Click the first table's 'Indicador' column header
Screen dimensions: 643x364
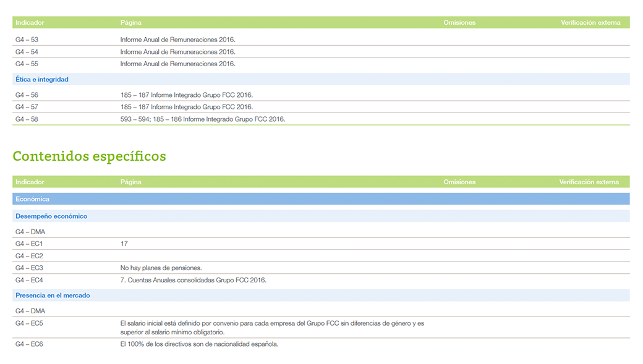pos(30,22)
